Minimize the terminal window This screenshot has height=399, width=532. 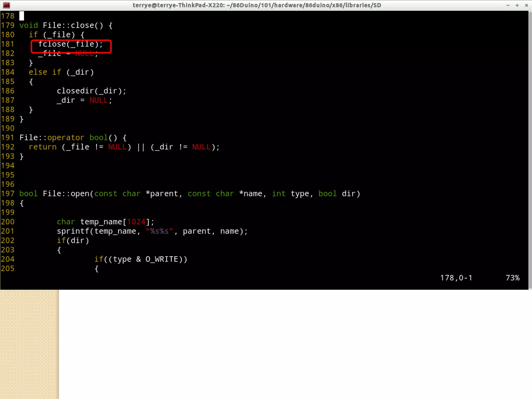tap(508, 5)
